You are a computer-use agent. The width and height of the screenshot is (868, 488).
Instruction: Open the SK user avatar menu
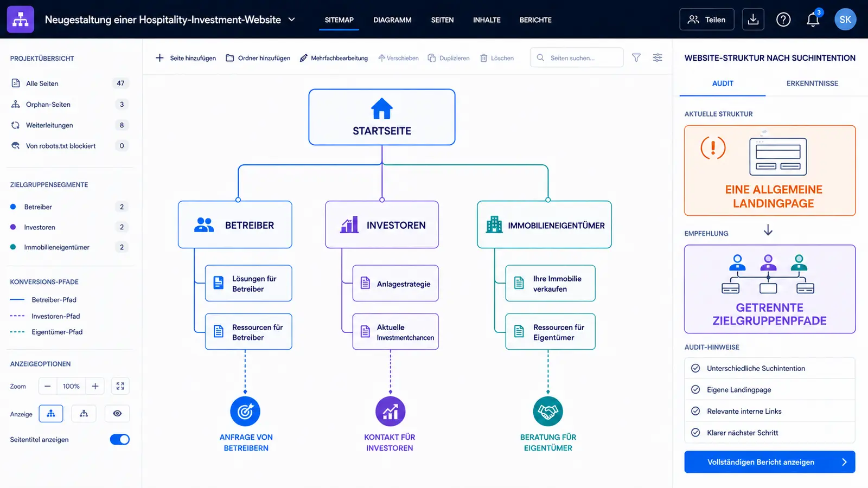845,20
